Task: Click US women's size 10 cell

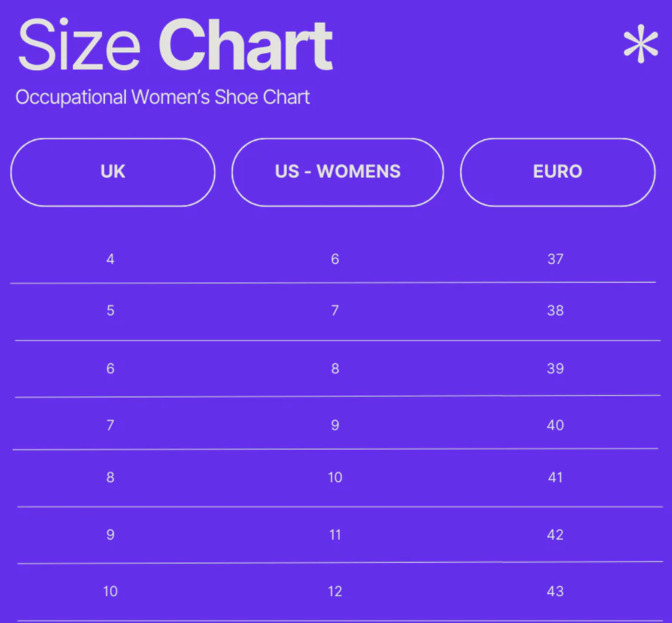Action: click(x=335, y=477)
